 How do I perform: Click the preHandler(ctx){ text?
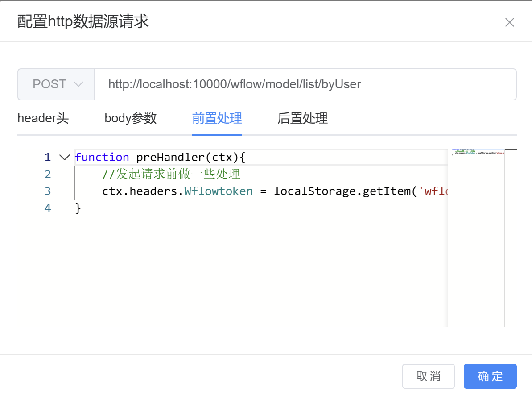coord(191,157)
